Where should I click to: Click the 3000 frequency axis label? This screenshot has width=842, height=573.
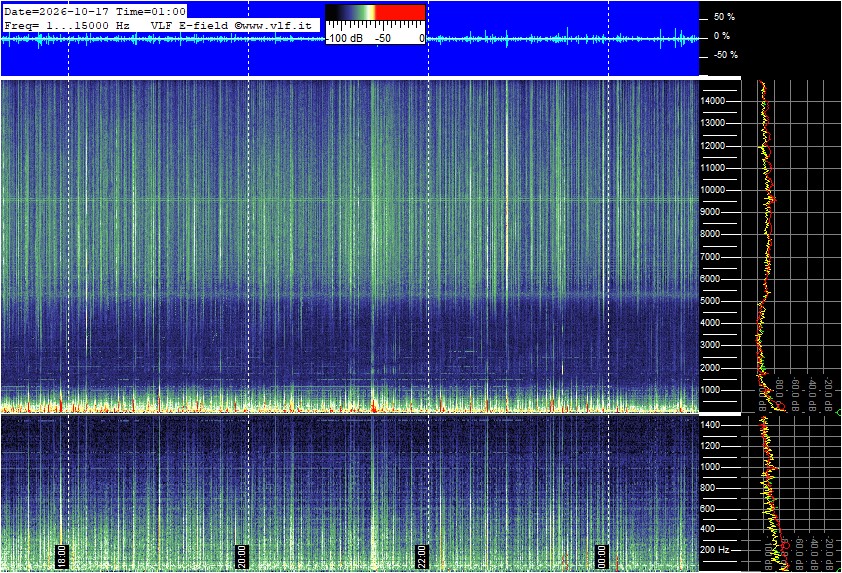point(710,345)
